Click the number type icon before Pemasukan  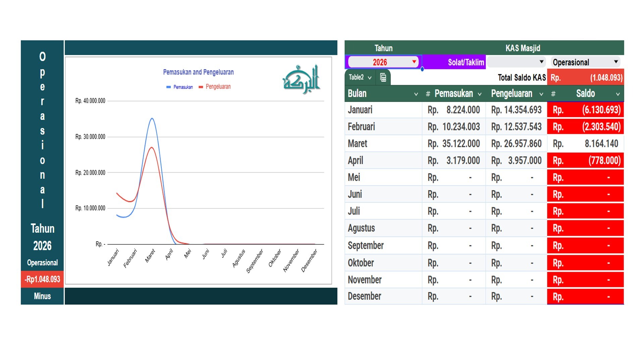(x=428, y=94)
